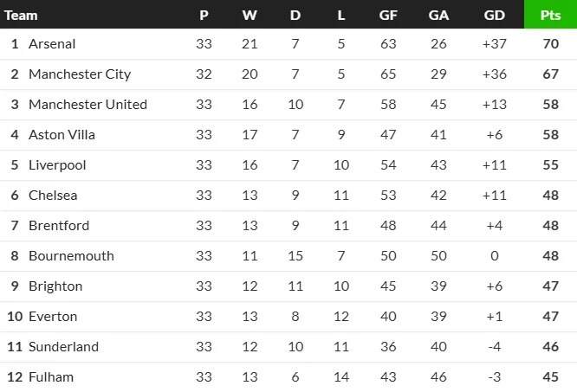Open the Chelsea team link

(53, 196)
